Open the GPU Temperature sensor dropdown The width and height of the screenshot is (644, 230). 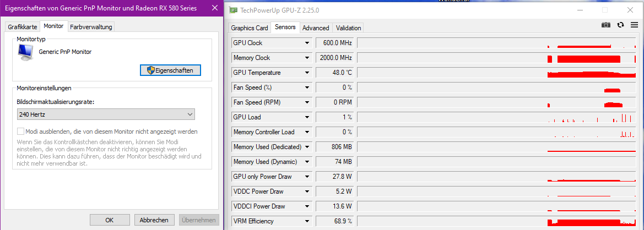click(x=307, y=73)
